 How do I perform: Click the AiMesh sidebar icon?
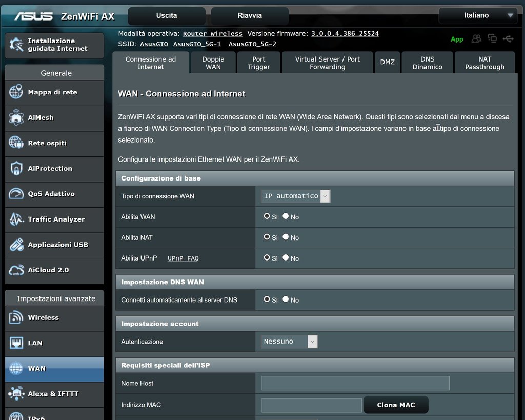(16, 118)
